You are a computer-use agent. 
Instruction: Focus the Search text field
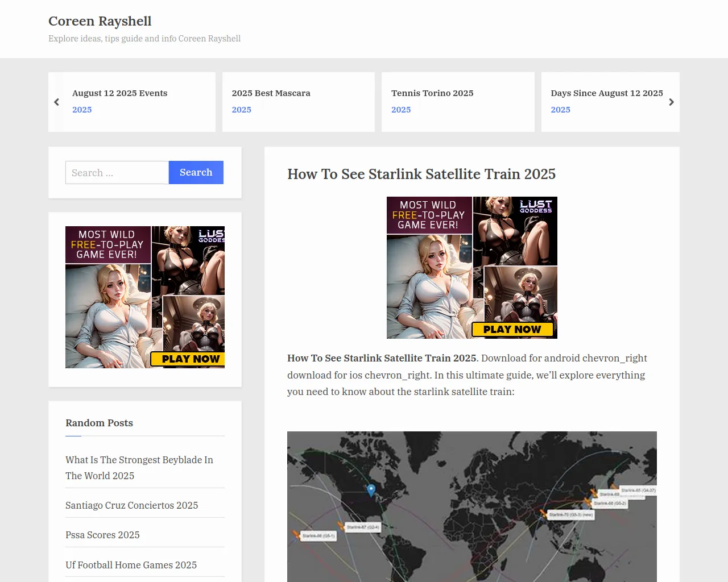(x=117, y=173)
